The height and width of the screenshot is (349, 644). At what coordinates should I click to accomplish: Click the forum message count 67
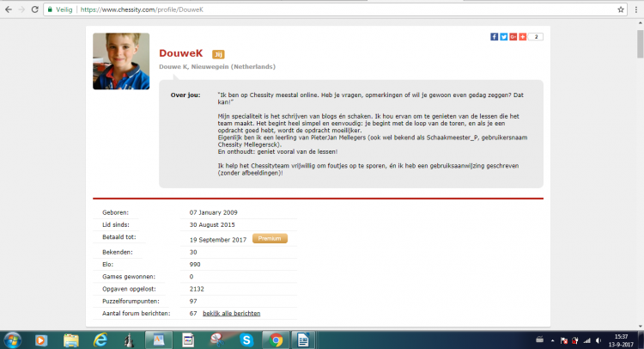point(193,313)
